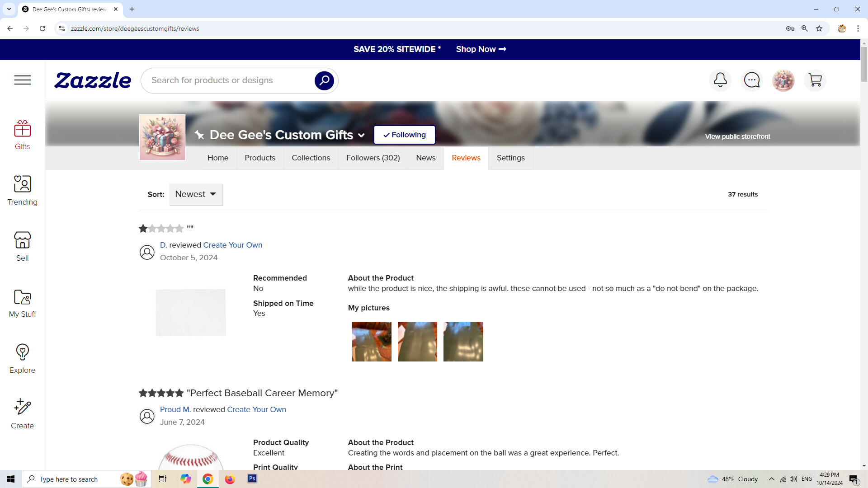The height and width of the screenshot is (488, 868).
Task: Switch to the News tab
Action: tap(426, 158)
